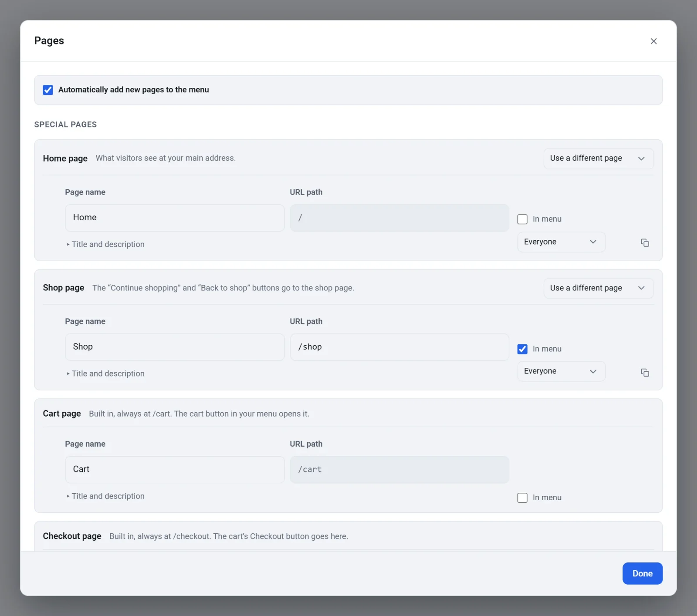
Task: Open Shop page Use a different page dropdown
Action: pyautogui.click(x=599, y=288)
